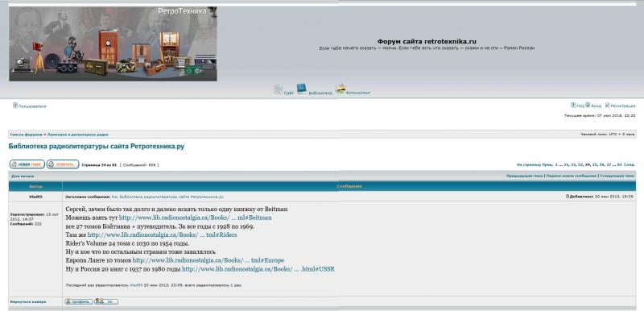Click the Ответить reply button
Viewport: 644px width, 311px height.
pos(63,164)
